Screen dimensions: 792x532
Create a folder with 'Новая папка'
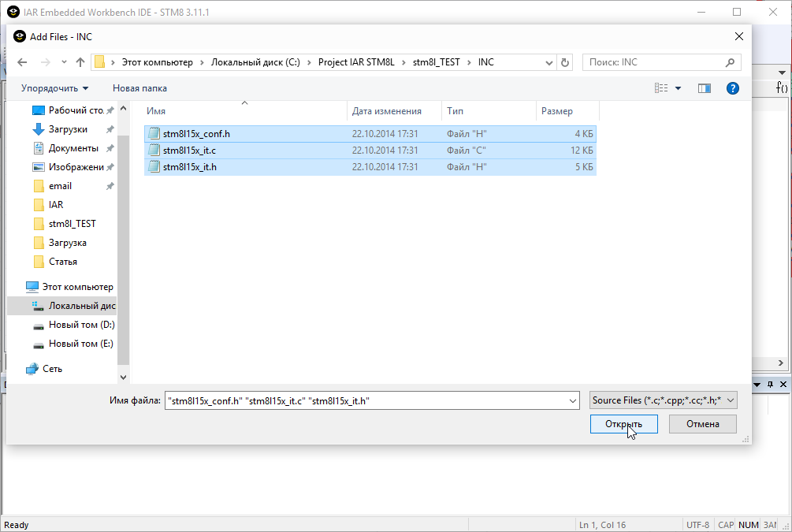[x=139, y=88]
